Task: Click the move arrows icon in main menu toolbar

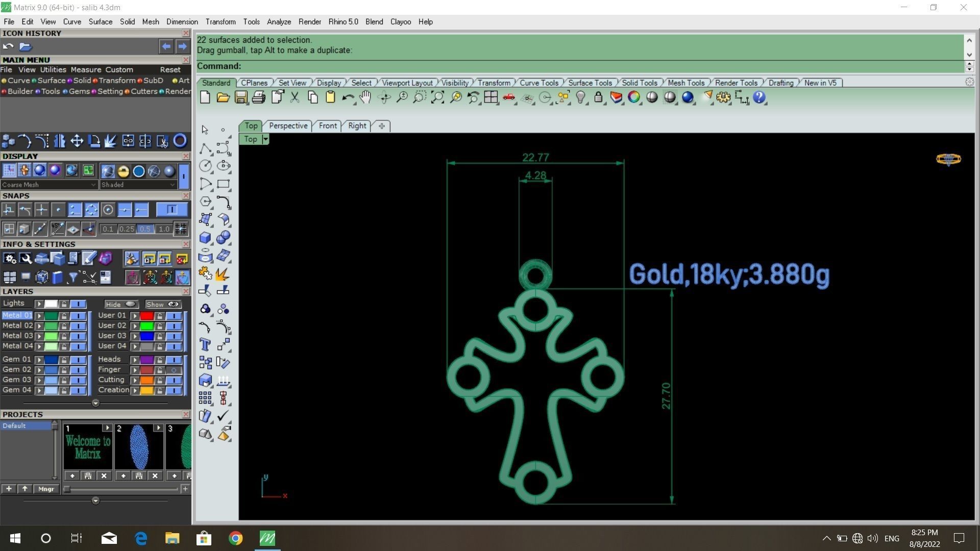Action: (x=77, y=141)
